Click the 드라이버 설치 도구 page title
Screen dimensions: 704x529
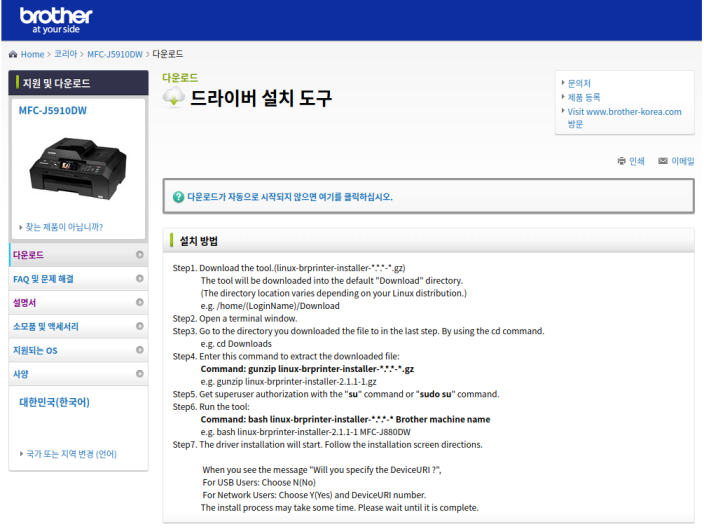coord(261,98)
